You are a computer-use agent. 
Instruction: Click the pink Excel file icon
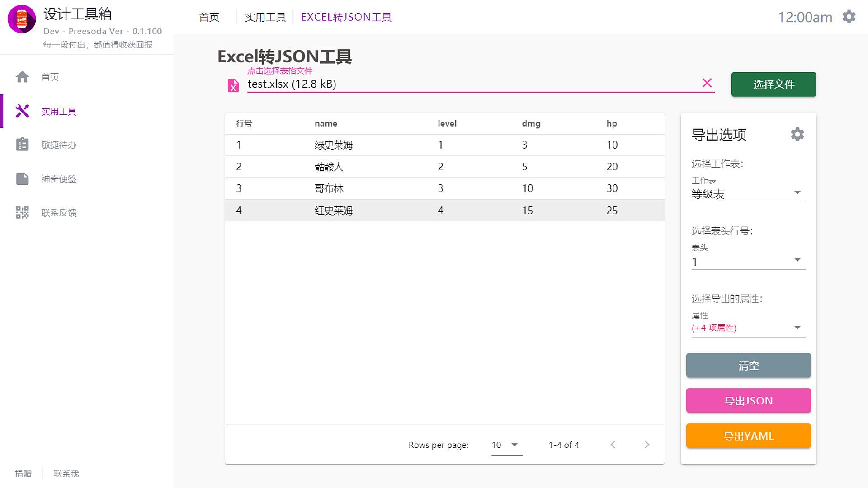pyautogui.click(x=233, y=85)
